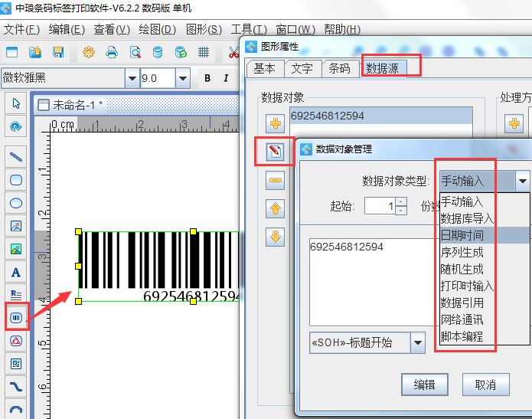
Task: Open font size dropdown arrow
Action: [183, 78]
